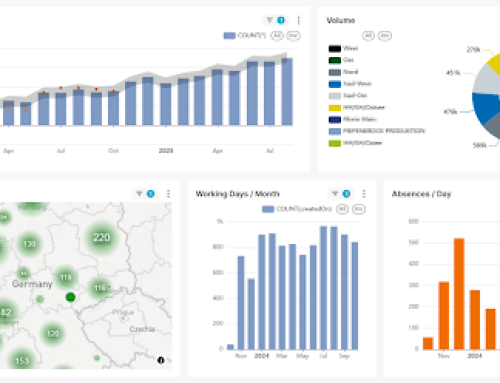Viewport: 500px width, 383px height.
Task: Select map cluster labeled 153
Action: coord(22,360)
